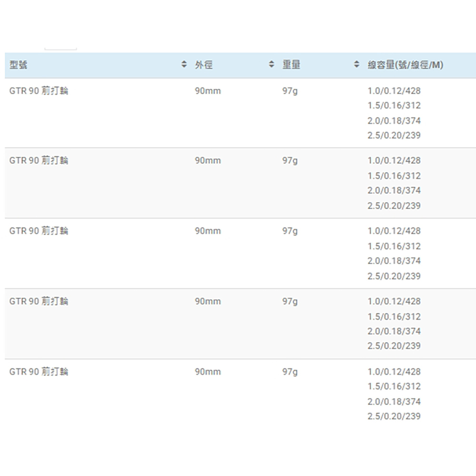Click the 外徑 header label
This screenshot has width=476, height=476.
(204, 65)
